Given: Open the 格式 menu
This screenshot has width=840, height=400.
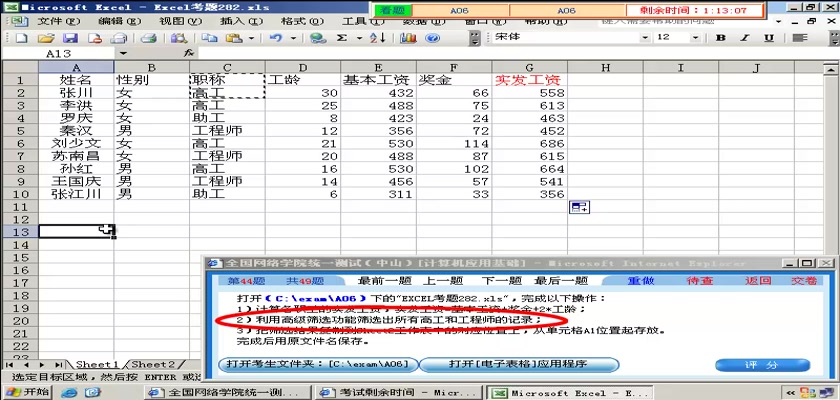Looking at the screenshot, I should [303, 21].
